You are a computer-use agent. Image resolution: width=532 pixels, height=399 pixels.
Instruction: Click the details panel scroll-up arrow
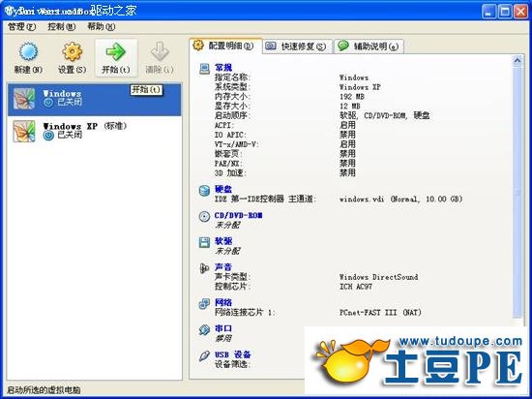pos(517,60)
